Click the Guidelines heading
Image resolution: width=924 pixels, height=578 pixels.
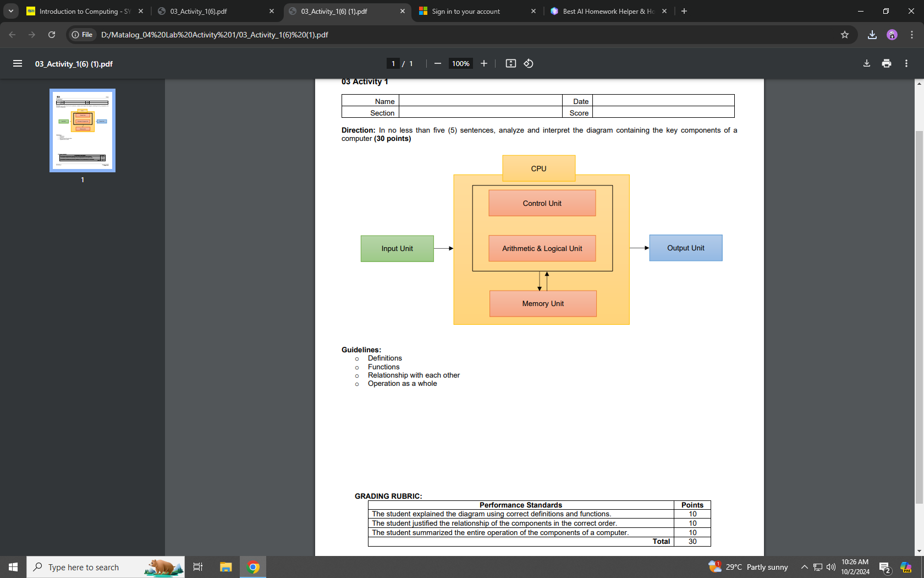point(361,350)
